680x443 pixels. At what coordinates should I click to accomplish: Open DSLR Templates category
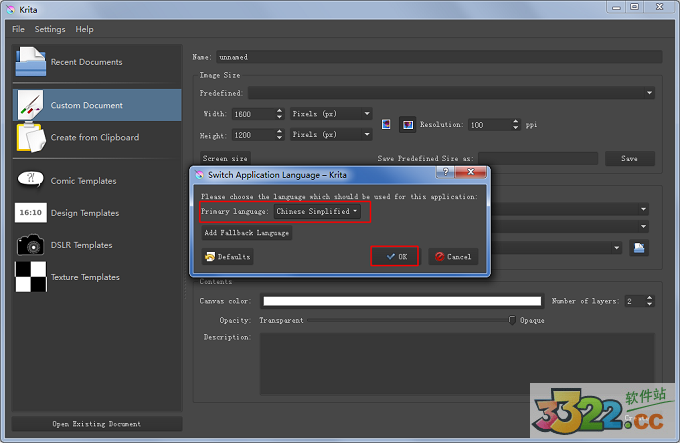(x=97, y=245)
